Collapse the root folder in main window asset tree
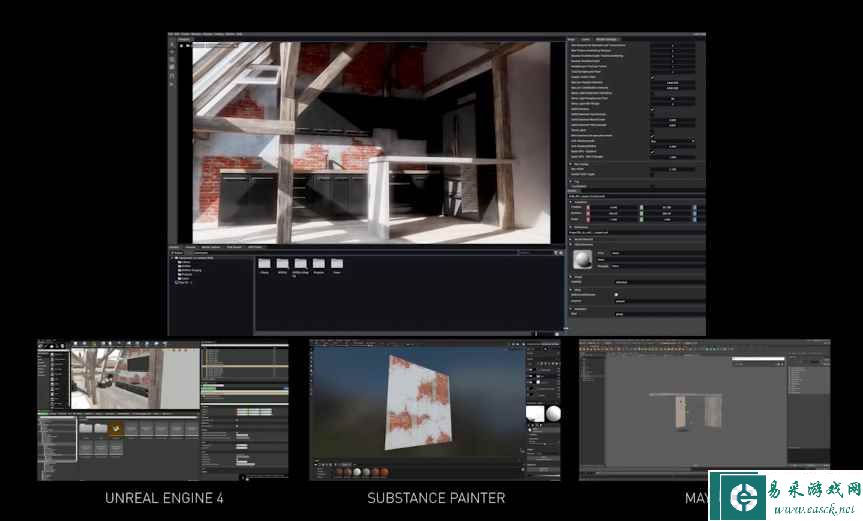The width and height of the screenshot is (863, 521). 174,257
